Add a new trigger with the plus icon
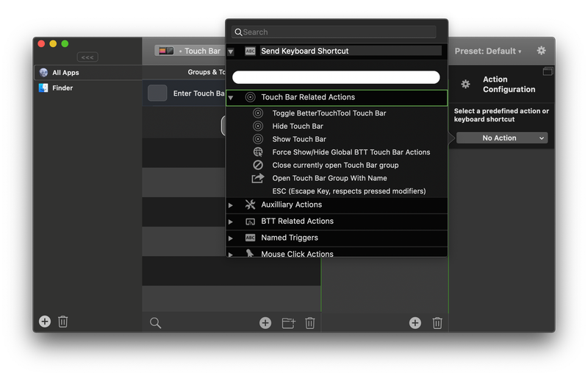This screenshot has width=588, height=376. tap(265, 323)
